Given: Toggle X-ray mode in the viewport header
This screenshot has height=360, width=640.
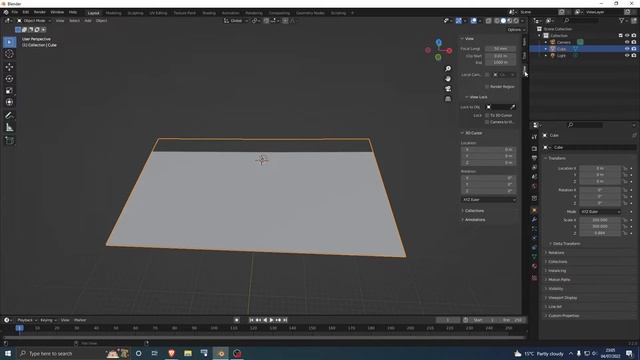Looking at the screenshot, I should coord(488,20).
